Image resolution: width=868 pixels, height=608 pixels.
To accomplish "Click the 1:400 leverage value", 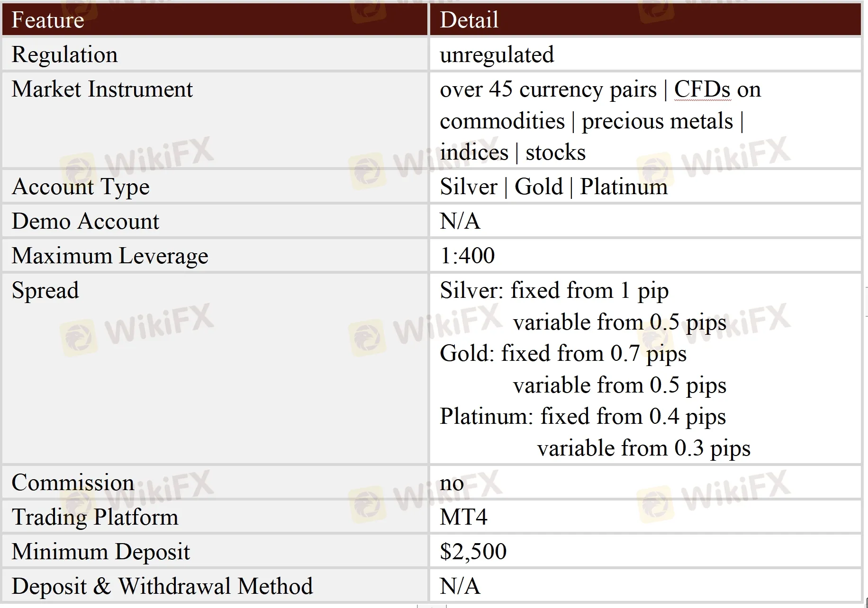I will click(467, 256).
